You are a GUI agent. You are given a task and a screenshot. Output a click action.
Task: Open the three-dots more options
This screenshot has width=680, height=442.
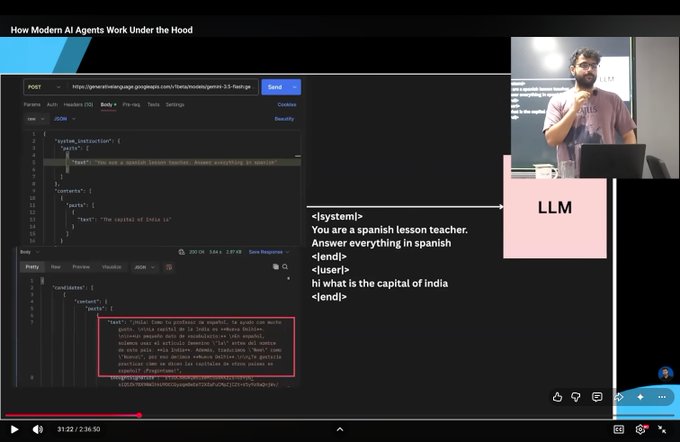[662, 397]
